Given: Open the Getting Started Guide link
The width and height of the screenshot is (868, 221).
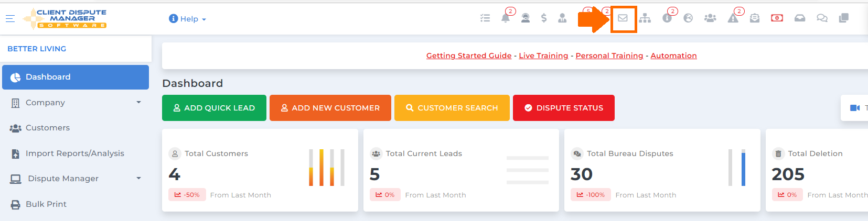Looking at the screenshot, I should tap(469, 56).
